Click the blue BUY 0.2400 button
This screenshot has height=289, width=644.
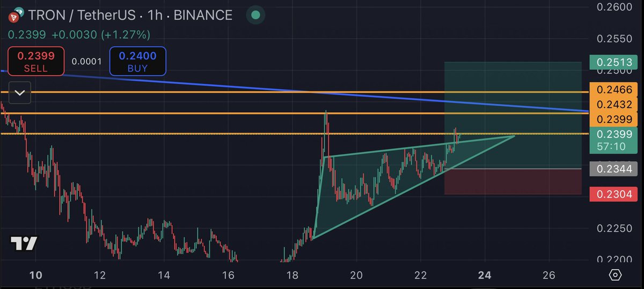click(x=137, y=61)
